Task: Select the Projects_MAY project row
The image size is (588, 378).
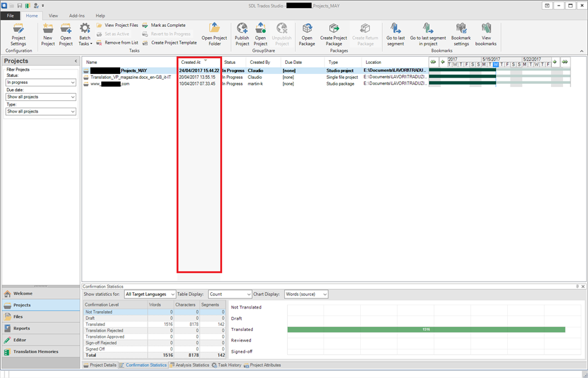Action: (x=255, y=71)
